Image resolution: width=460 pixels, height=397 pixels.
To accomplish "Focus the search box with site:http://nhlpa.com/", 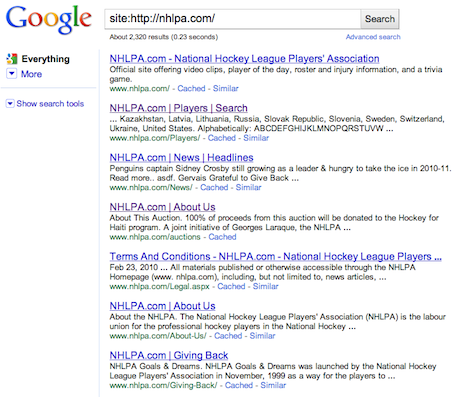I will 233,19.
